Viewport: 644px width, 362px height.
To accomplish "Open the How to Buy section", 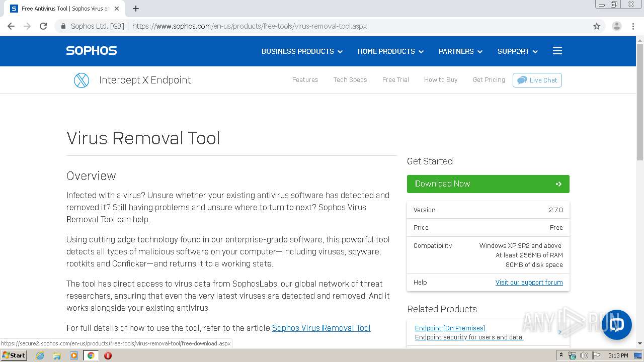I will 441,80.
